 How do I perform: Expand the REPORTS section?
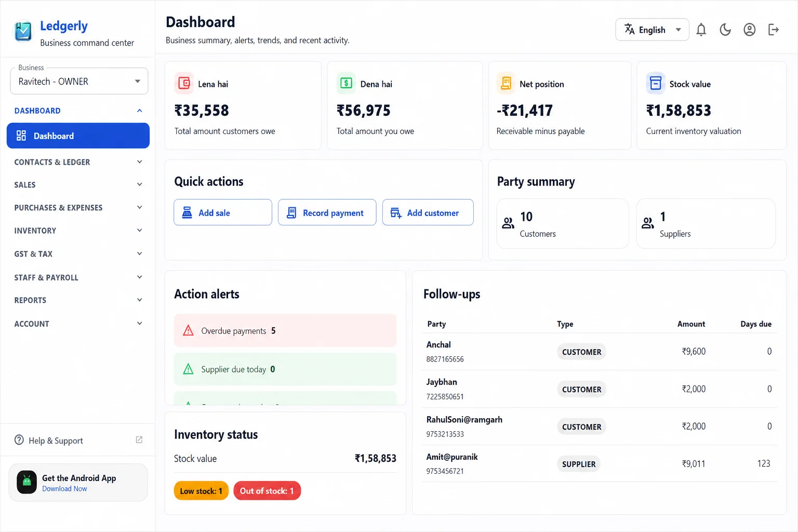(78, 300)
